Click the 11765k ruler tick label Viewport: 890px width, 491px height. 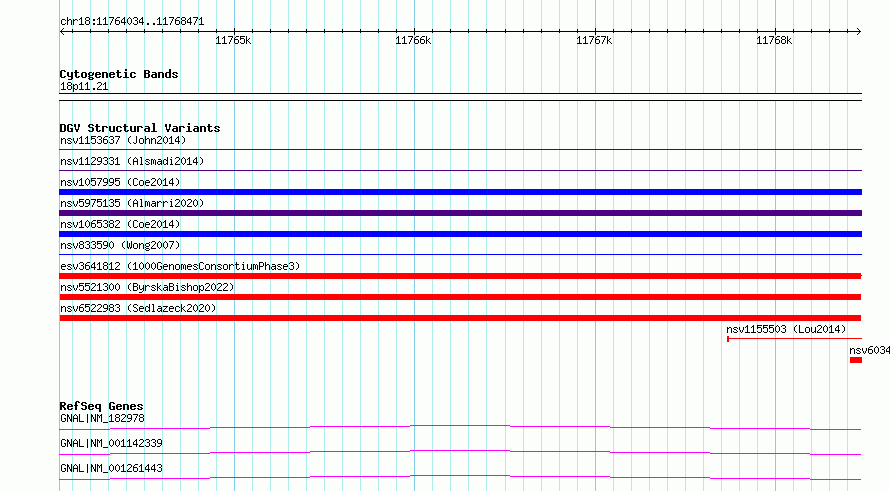click(233, 40)
